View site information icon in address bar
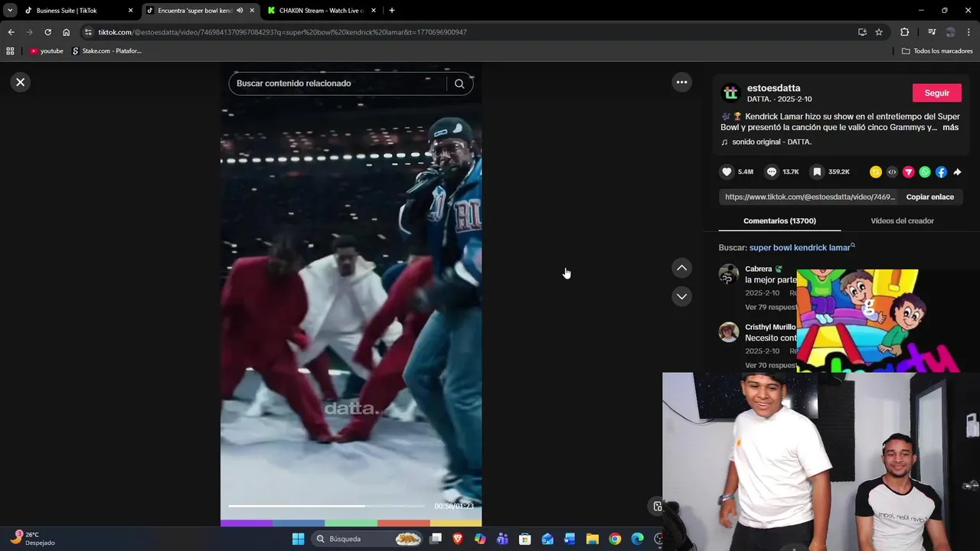 (88, 32)
